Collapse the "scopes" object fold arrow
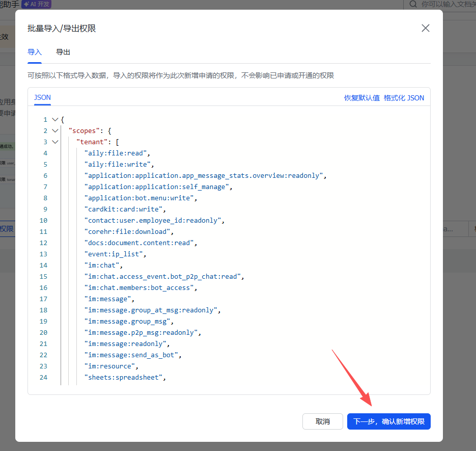This screenshot has width=476, height=451. point(55,131)
